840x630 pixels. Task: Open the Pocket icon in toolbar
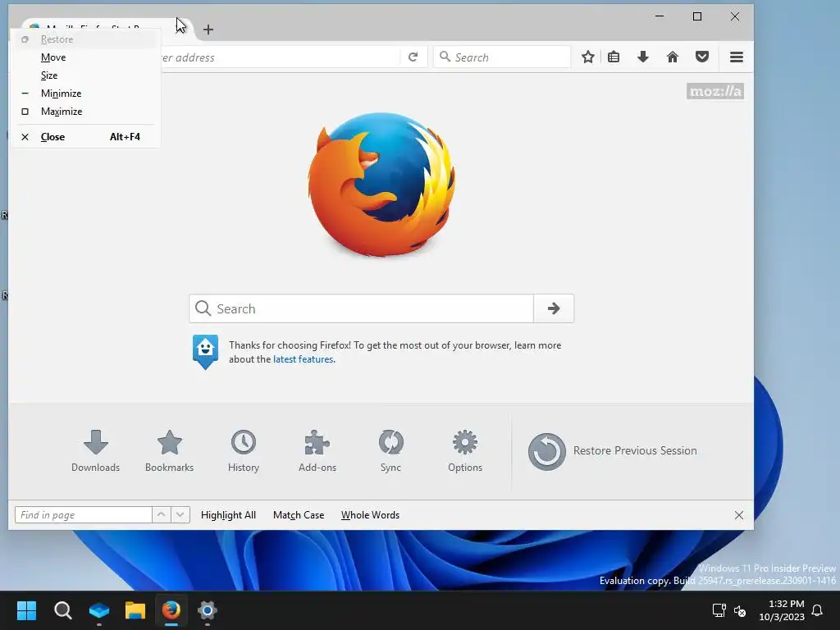coord(702,57)
